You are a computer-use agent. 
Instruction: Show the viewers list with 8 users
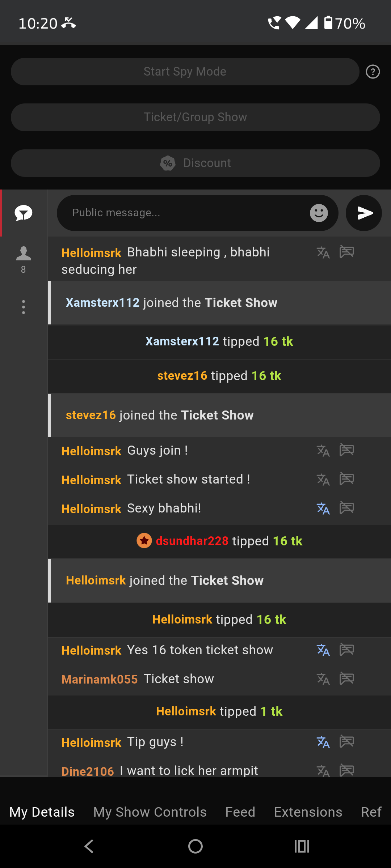pyautogui.click(x=24, y=259)
